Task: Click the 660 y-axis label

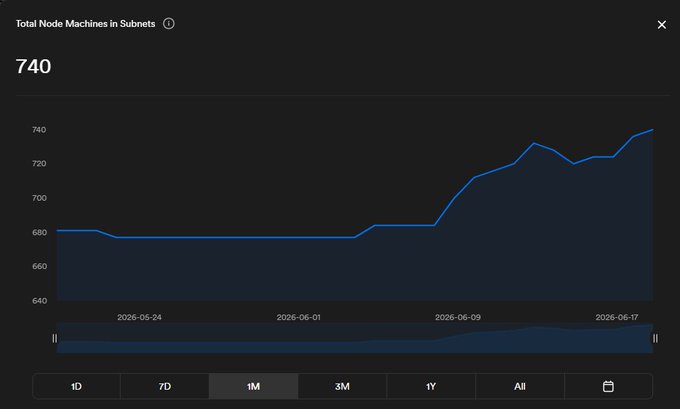Action: (39, 266)
